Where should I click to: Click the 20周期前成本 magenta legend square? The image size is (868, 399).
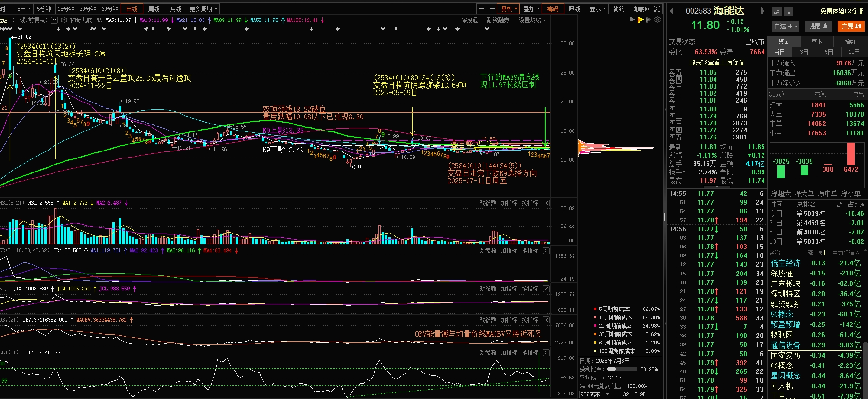595,326
